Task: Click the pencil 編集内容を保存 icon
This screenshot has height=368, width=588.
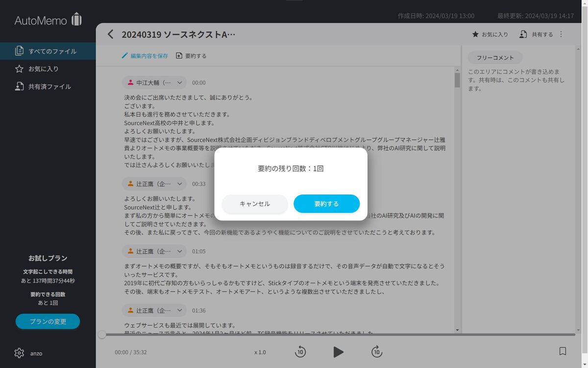Action: click(x=124, y=55)
